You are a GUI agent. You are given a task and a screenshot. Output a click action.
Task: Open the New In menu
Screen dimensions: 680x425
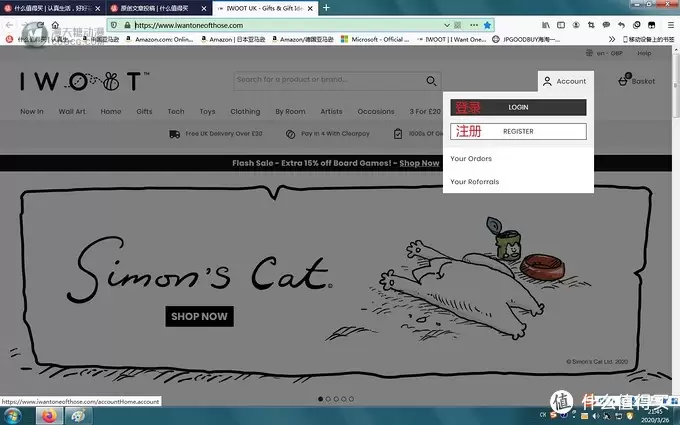pos(32,111)
